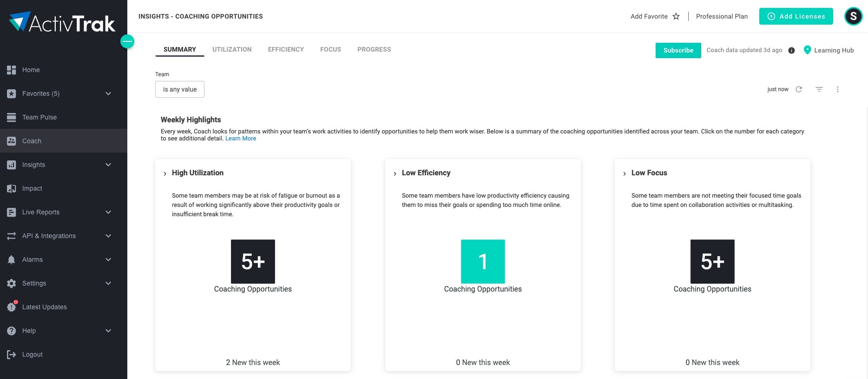
Task: Click the Learning Hub location pin icon
Action: point(808,50)
